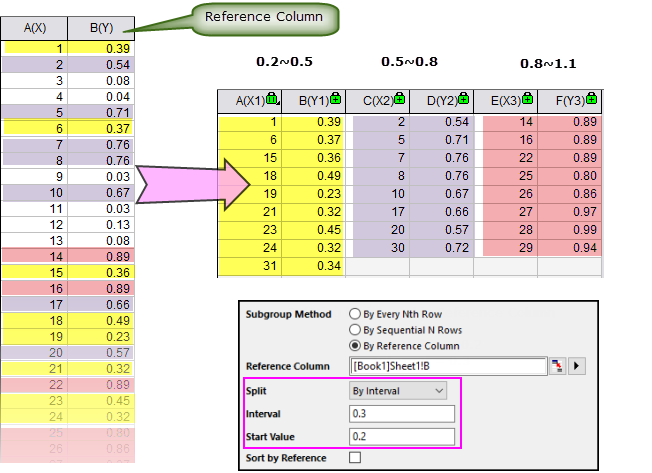Click cell 31 in result column A(X1)
Screen dimensions: 652x473
pos(249,266)
